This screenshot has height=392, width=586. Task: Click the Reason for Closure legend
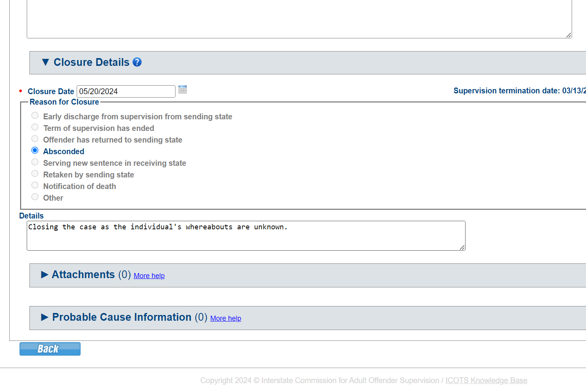pyautogui.click(x=64, y=102)
